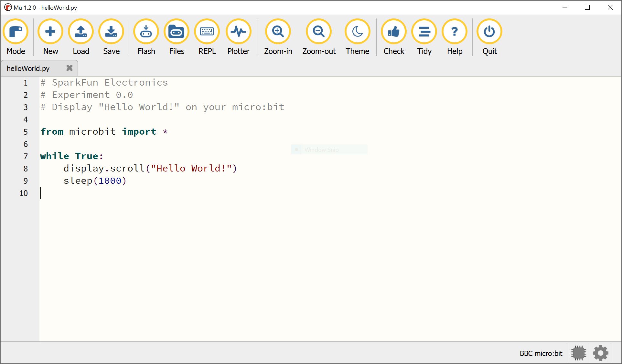
Task: Toggle the Theme moon icon
Action: 357,32
